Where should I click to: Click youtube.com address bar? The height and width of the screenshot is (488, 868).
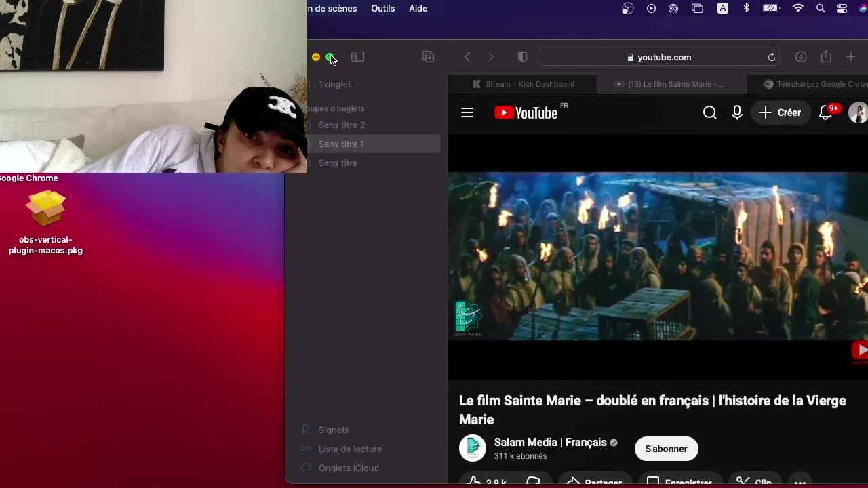(658, 57)
